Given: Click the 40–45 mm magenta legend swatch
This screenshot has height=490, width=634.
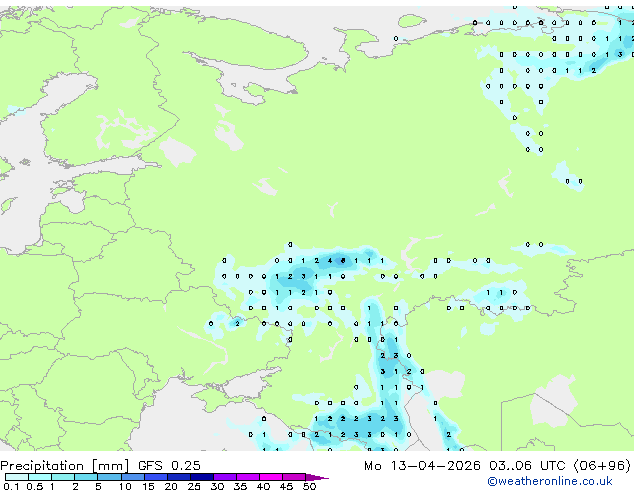Looking at the screenshot, I should click(271, 477).
